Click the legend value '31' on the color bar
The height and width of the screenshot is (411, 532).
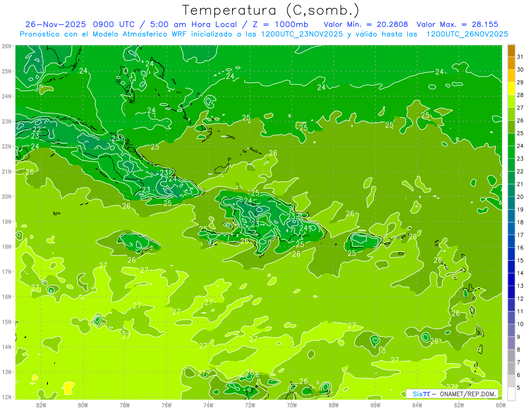pos(520,57)
